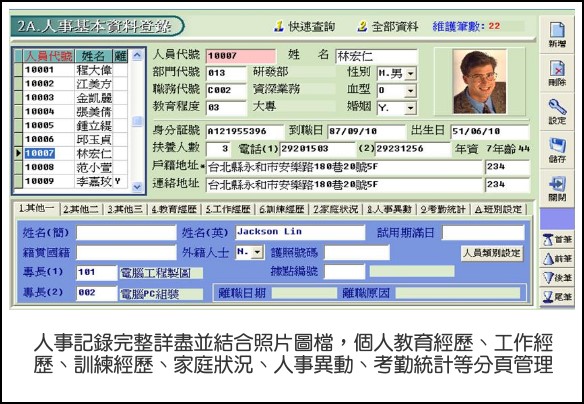Screen dimensions: 584x404
Task: Expand the 外籍人士 dropdown
Action: [x=257, y=252]
